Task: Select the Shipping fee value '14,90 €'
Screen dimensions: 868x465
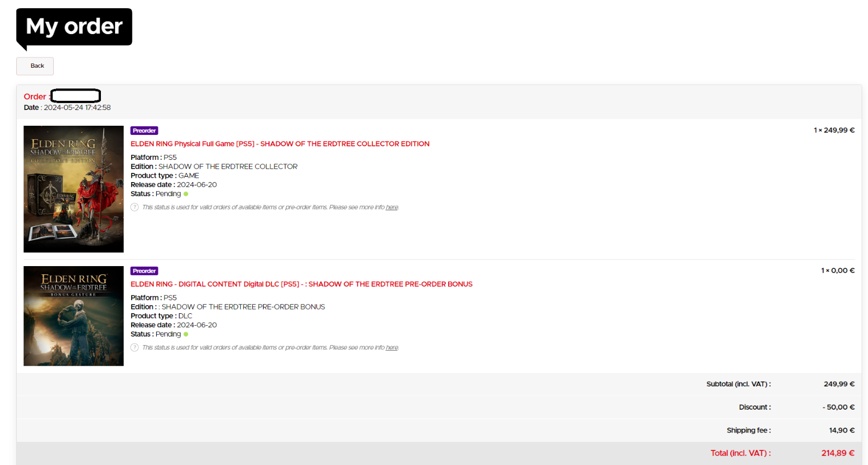Action: tap(842, 430)
